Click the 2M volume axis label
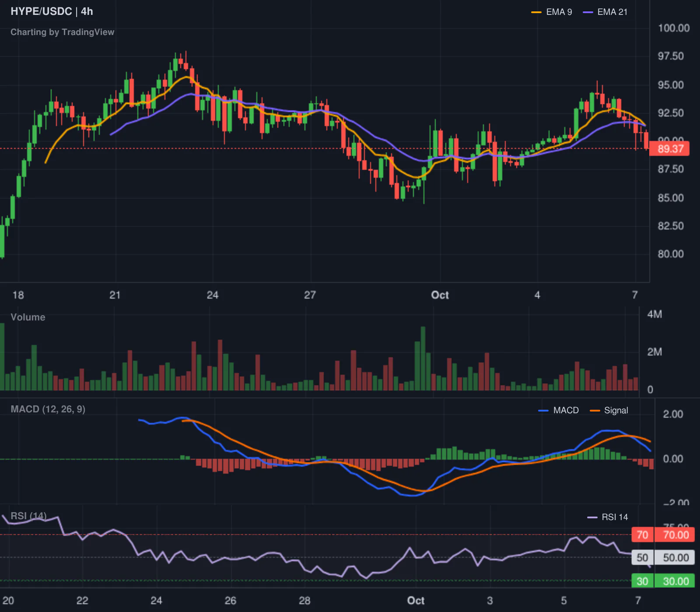The height and width of the screenshot is (612, 700). click(654, 352)
